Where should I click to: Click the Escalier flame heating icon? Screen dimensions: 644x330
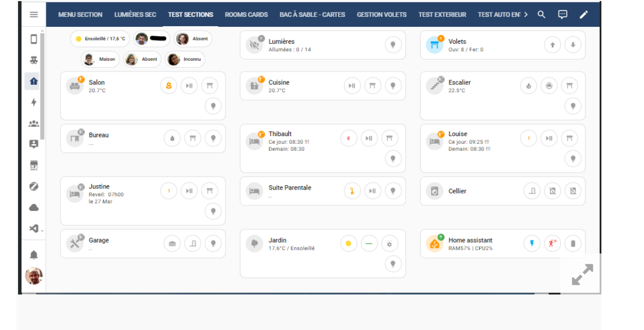pyautogui.click(x=529, y=86)
